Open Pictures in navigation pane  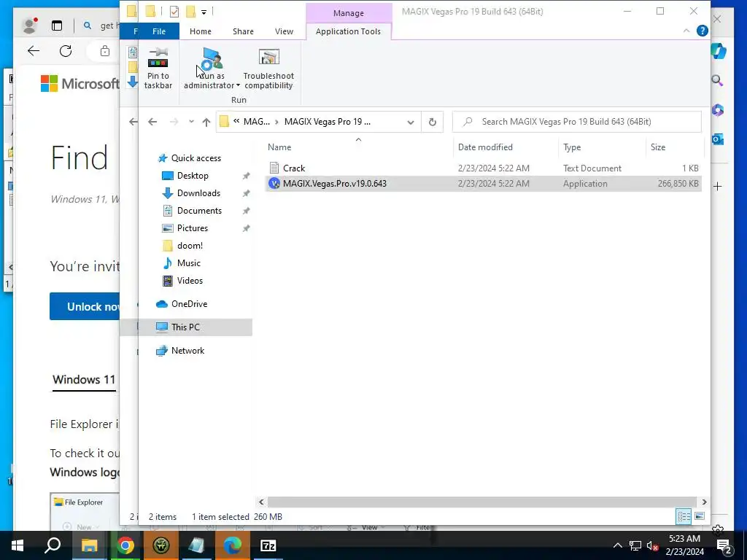tap(193, 228)
